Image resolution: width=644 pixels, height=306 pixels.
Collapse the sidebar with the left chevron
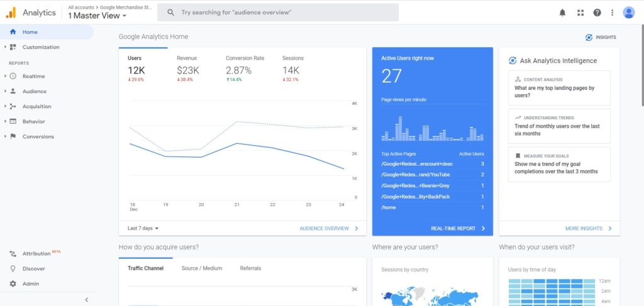tap(86, 300)
